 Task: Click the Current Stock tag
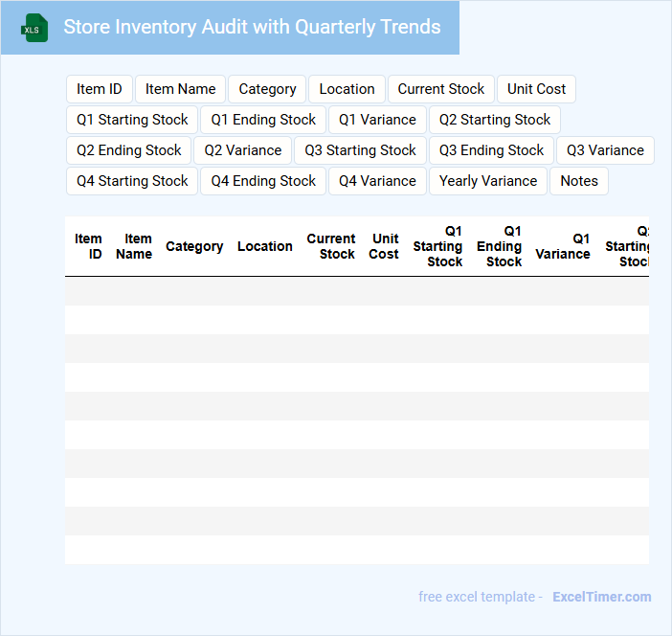[x=441, y=89]
